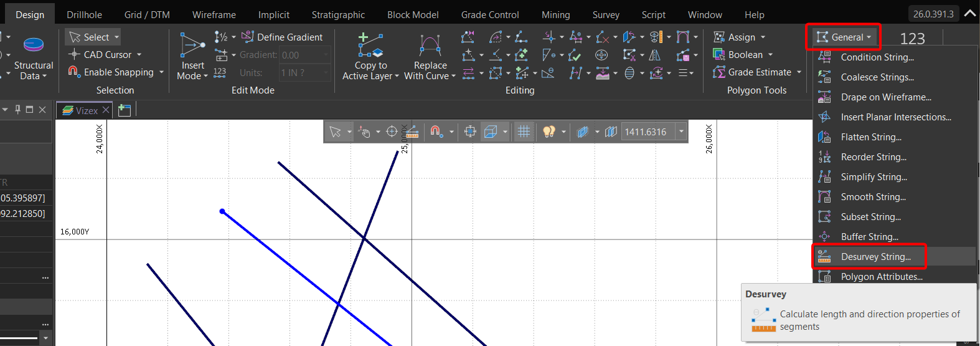Click the Buffer String icon
Image resolution: width=980 pixels, height=346 pixels.
coord(824,237)
